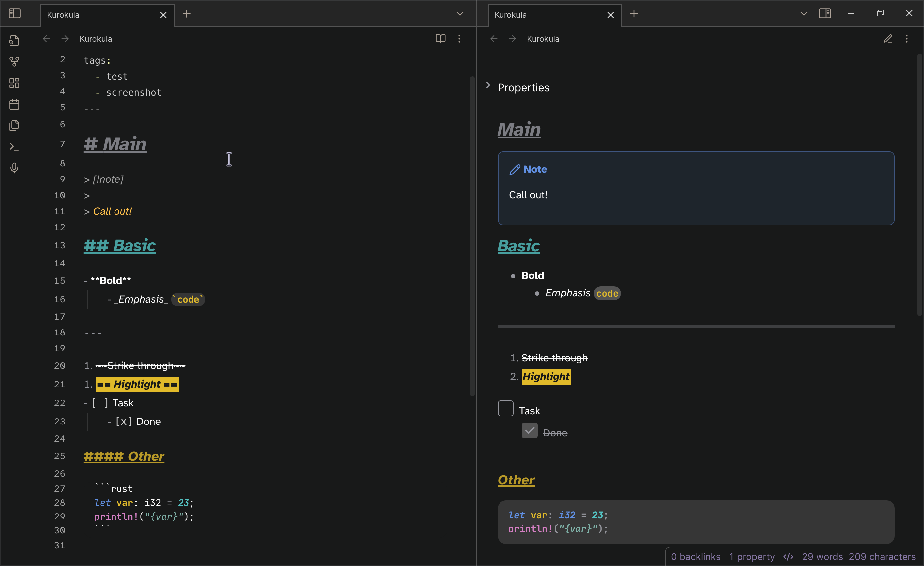924x566 pixels.
Task: Click the Main heading in preview
Action: coord(519,129)
